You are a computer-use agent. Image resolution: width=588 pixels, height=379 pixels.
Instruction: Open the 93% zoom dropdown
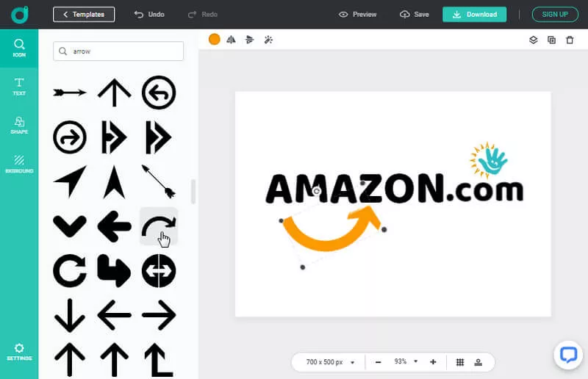406,362
